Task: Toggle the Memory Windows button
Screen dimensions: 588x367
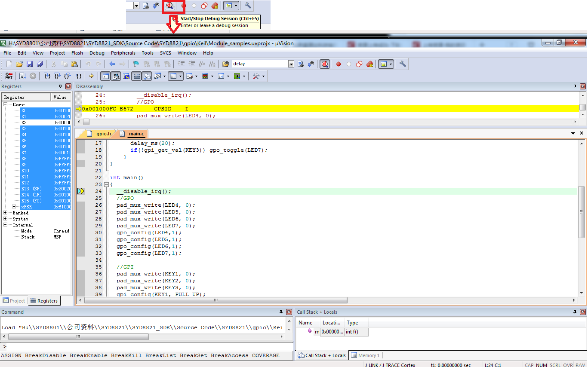Action: click(x=173, y=76)
